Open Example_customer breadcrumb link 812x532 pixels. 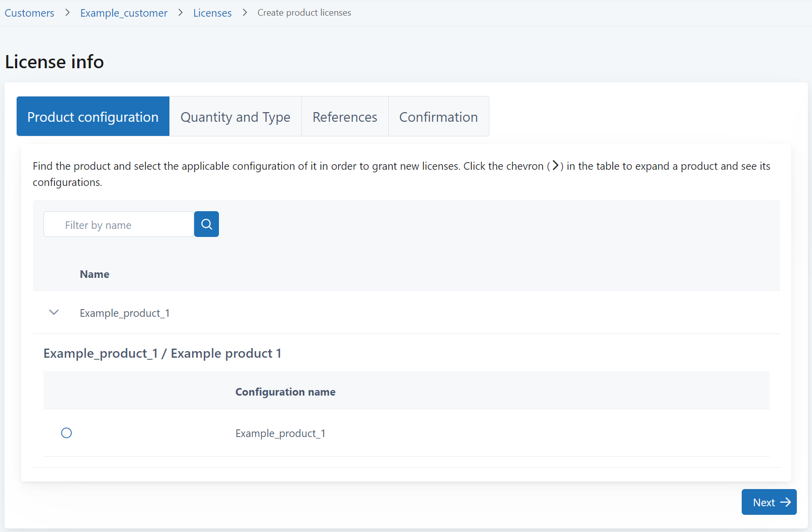pos(124,13)
